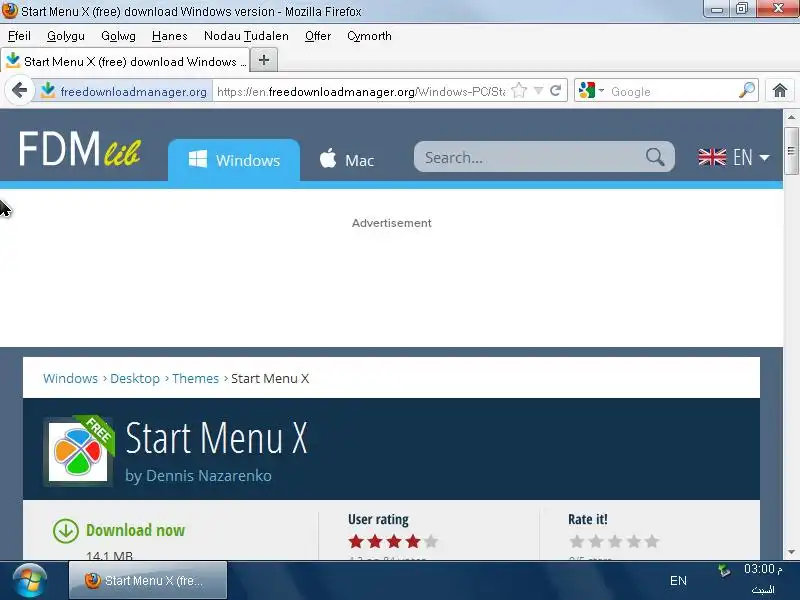Open the Hanes menu

click(x=170, y=36)
